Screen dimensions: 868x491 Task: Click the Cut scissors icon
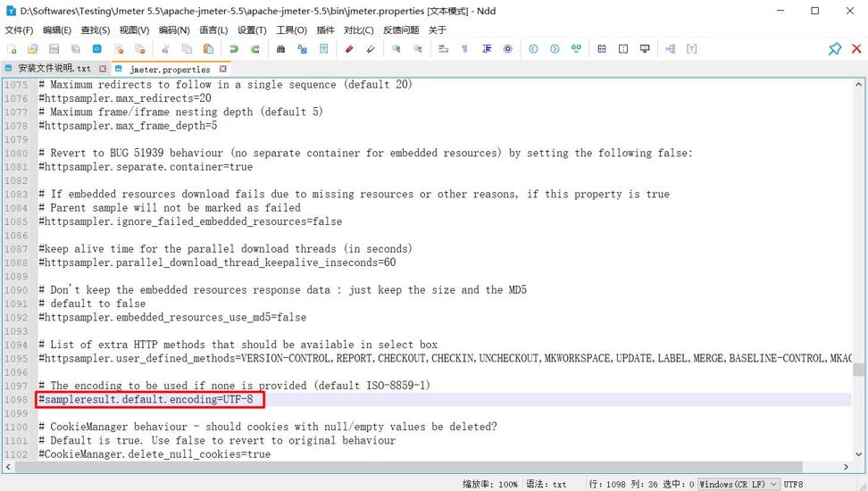(x=165, y=49)
